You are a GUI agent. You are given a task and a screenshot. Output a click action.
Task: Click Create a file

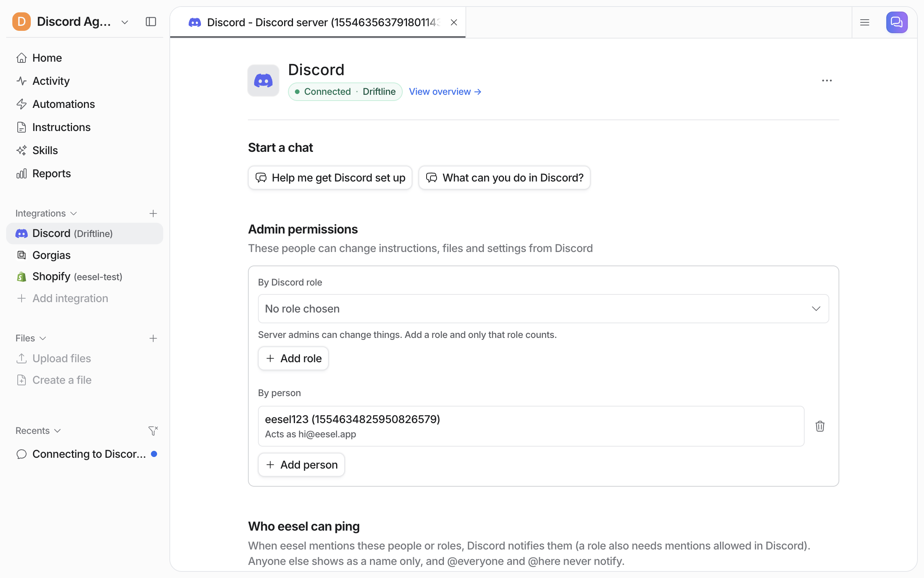pos(85,380)
